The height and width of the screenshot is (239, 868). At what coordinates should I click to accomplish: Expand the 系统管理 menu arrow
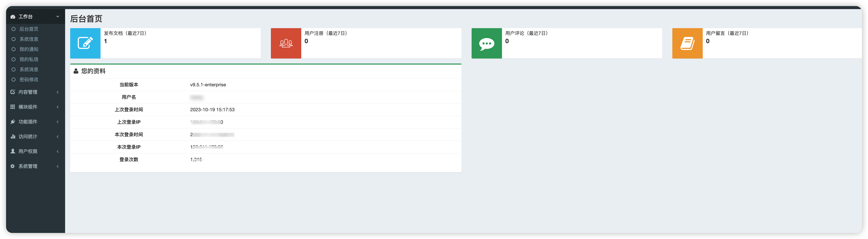click(58, 166)
